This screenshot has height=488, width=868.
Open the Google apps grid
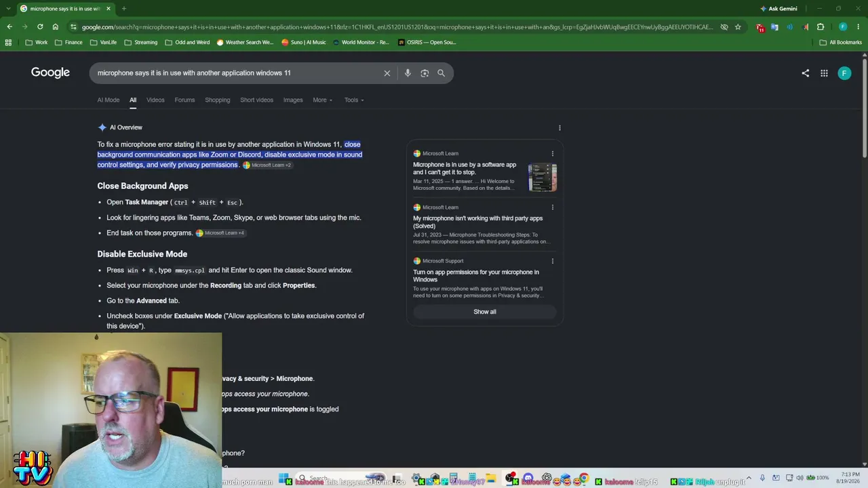824,73
